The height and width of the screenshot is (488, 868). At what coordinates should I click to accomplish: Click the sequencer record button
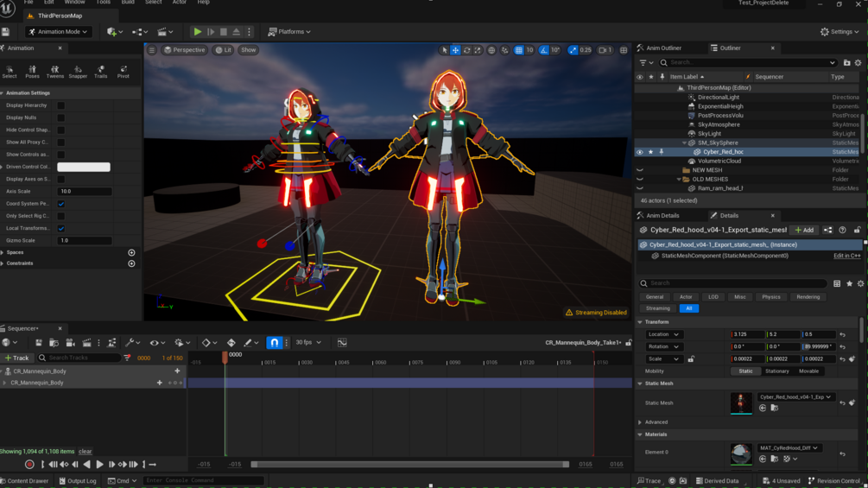point(29,465)
